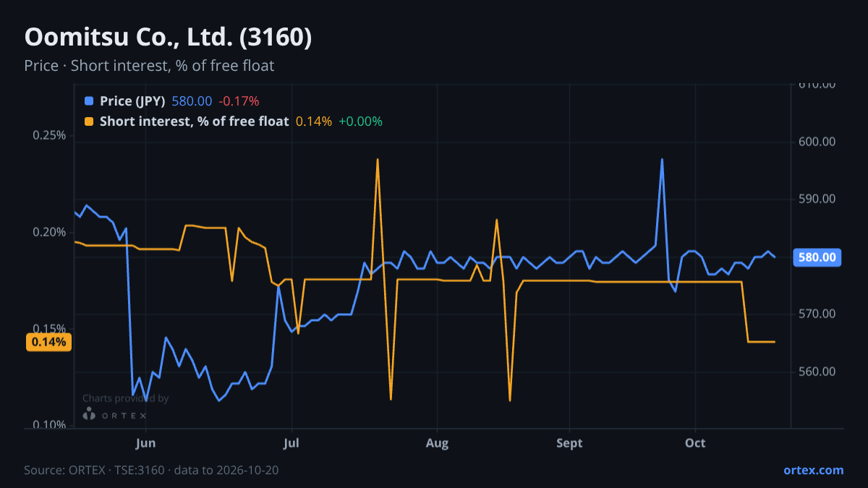Click the 570.00 right axis label

[x=817, y=314]
